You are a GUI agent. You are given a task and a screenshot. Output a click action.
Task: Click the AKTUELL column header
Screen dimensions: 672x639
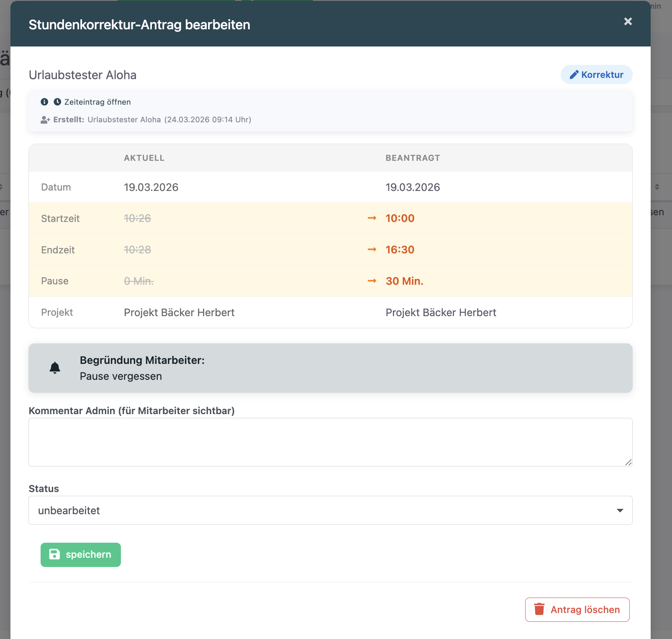tap(144, 158)
